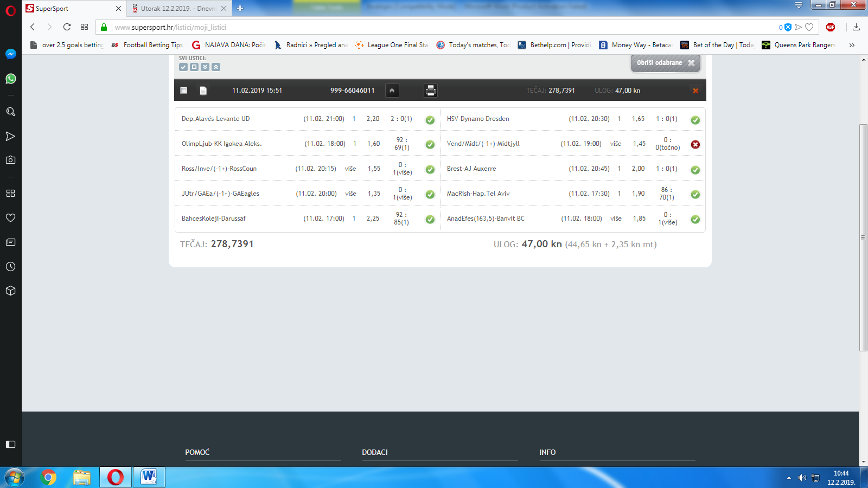Print the betting ticket using printer icon

pyautogui.click(x=430, y=91)
